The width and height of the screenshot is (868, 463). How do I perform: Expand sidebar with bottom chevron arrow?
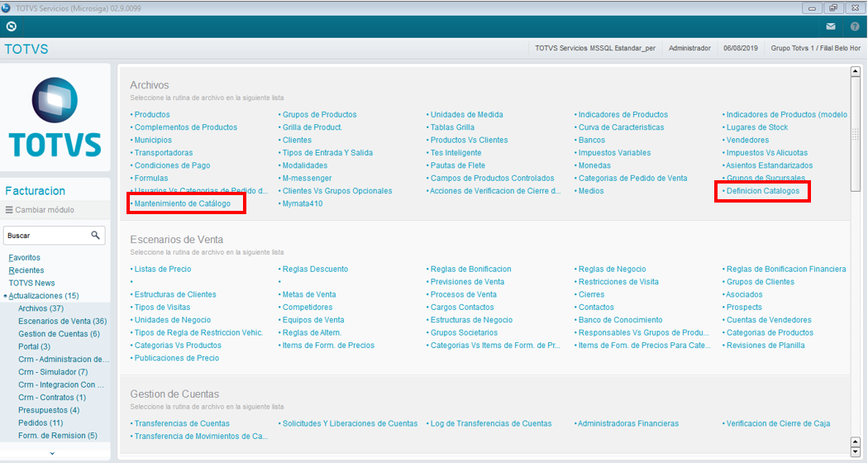click(x=53, y=453)
